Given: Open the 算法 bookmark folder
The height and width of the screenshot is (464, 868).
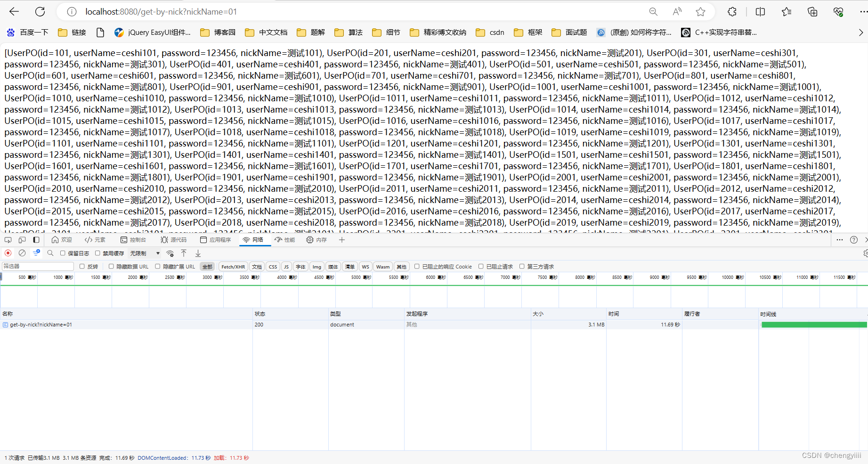Looking at the screenshot, I should [349, 33].
